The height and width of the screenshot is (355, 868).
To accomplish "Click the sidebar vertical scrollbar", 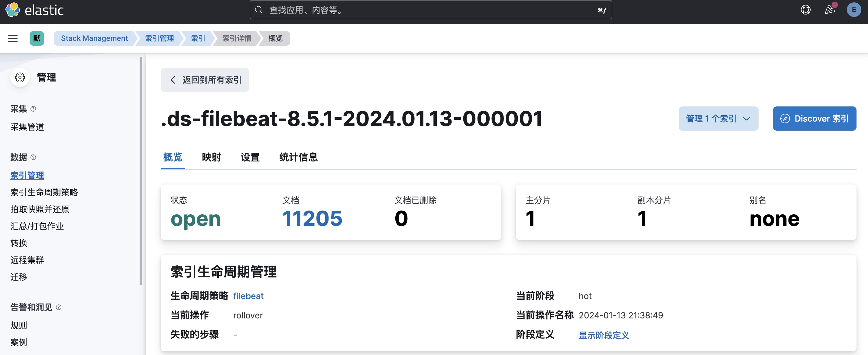I will point(141,171).
